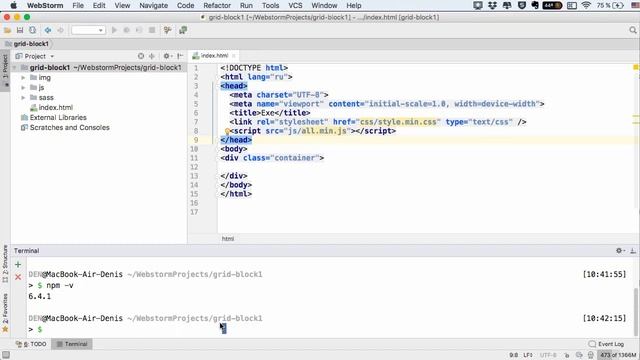This screenshot has height=360, width=640.
Task: Click the tool windows quick access icon
Action: (6, 355)
